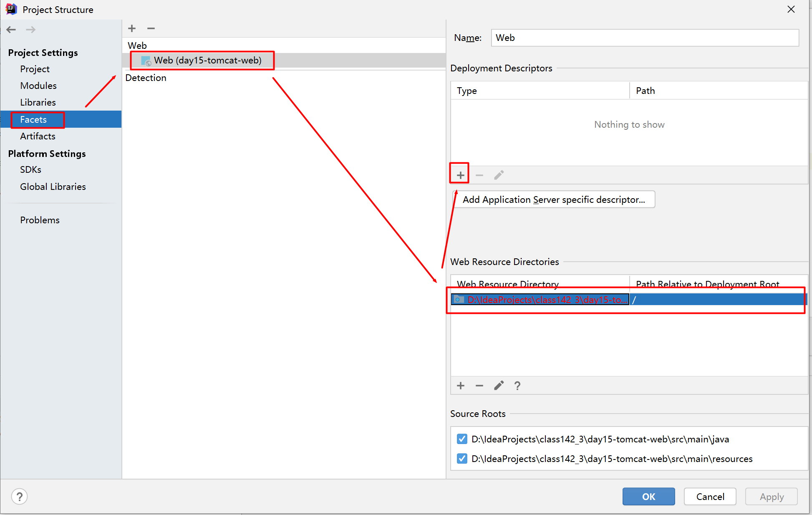Add a web resource directory with the plus icon
The image size is (812, 515).
(x=461, y=386)
